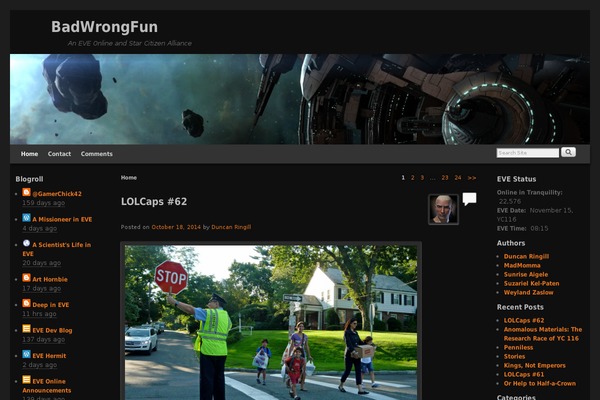The width and height of the screenshot is (600, 400).
Task: Open the LOLCaps #62 post title
Action: point(154,202)
